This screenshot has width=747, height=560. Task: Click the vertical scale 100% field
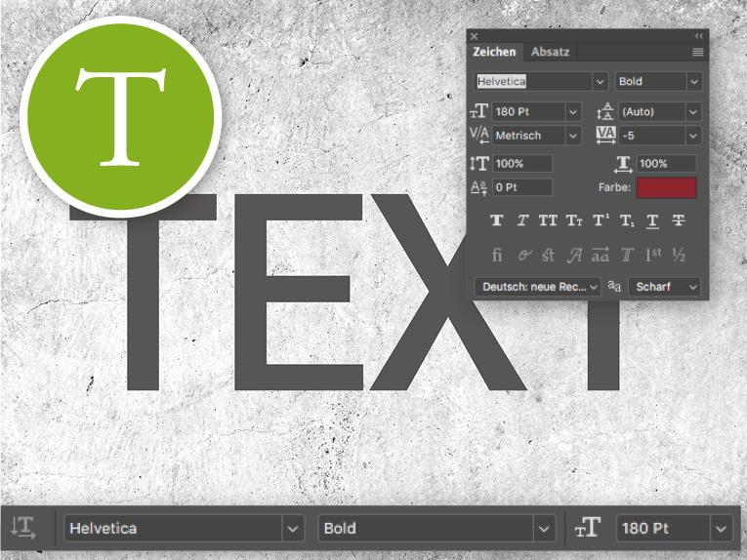(522, 164)
